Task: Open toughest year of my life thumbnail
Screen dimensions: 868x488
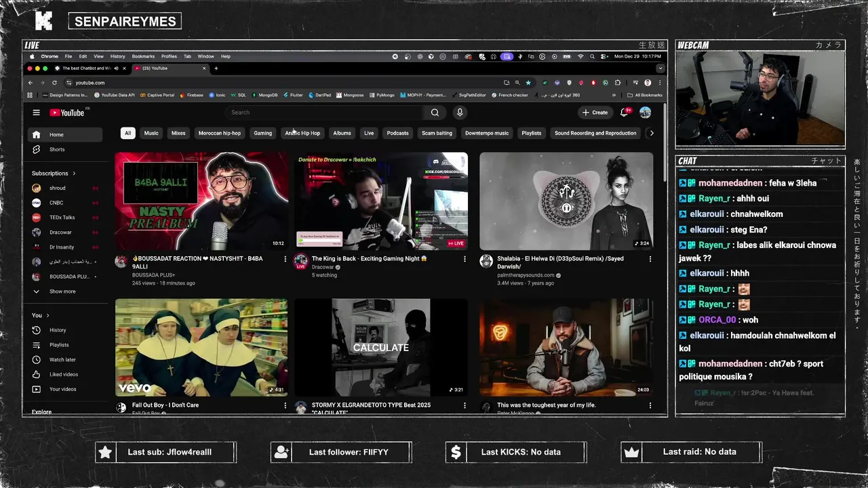Action: (566, 347)
